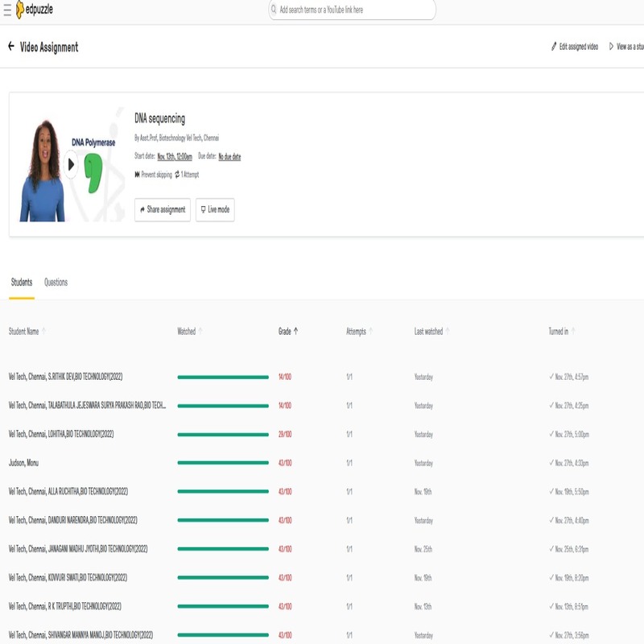Play the DNA sequencing video thumbnail

[71, 165]
